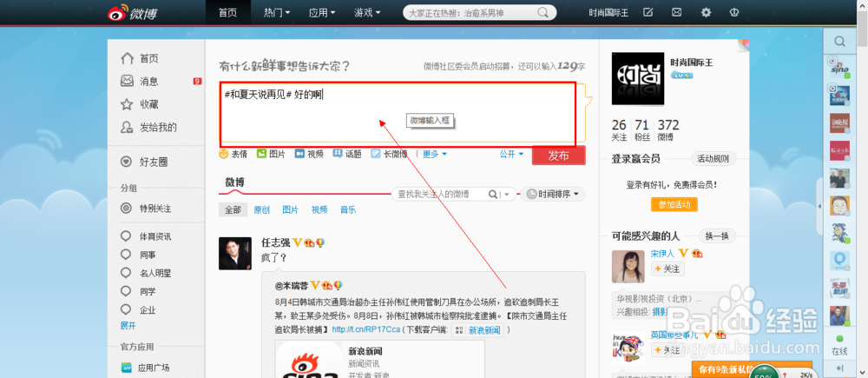
Task: Select the 同事 group
Action: coord(138,255)
